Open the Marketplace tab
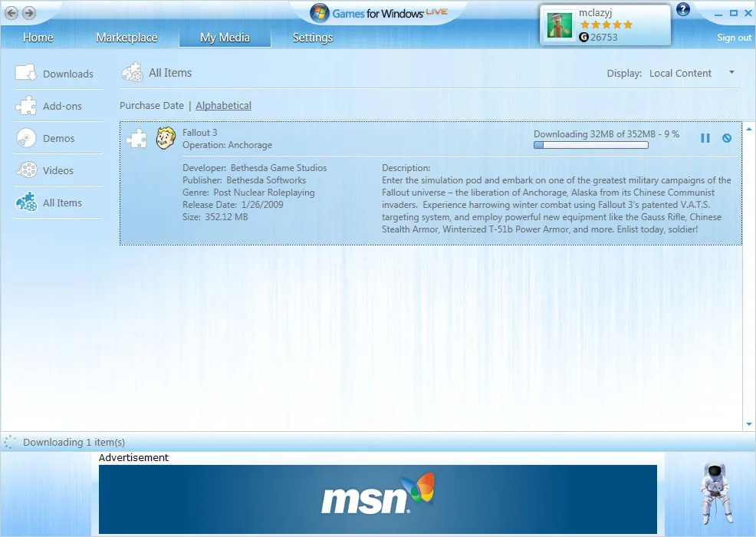 point(127,38)
